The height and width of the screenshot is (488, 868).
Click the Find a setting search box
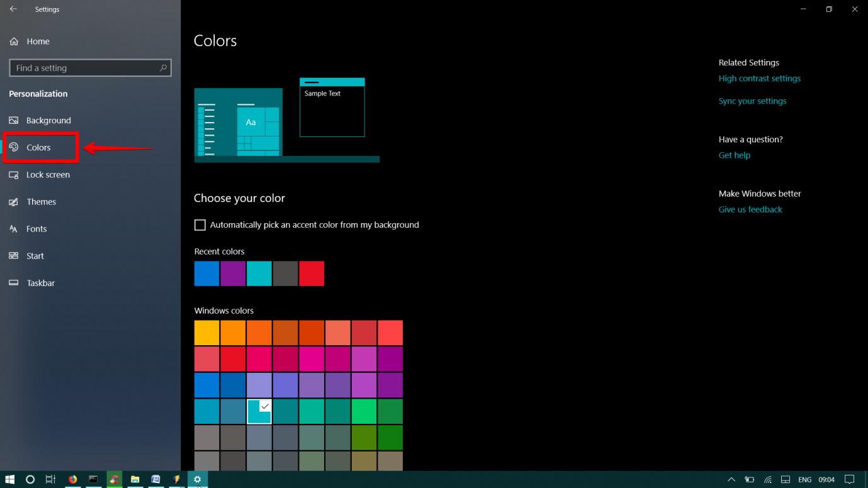coord(85,68)
